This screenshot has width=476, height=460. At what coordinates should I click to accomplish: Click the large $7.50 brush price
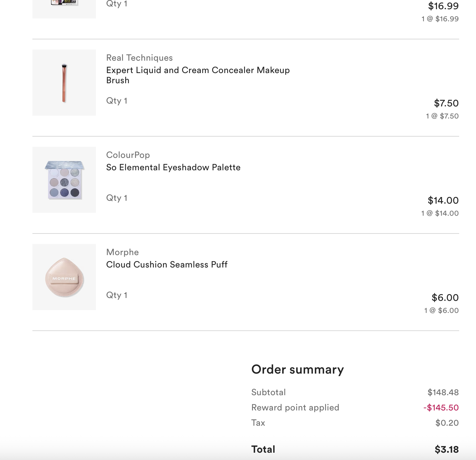(x=446, y=103)
